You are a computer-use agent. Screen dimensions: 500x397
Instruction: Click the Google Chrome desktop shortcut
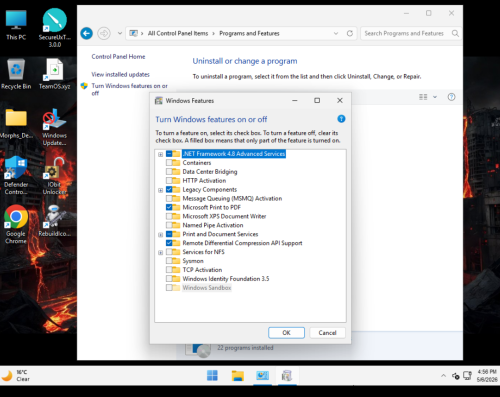point(16,224)
